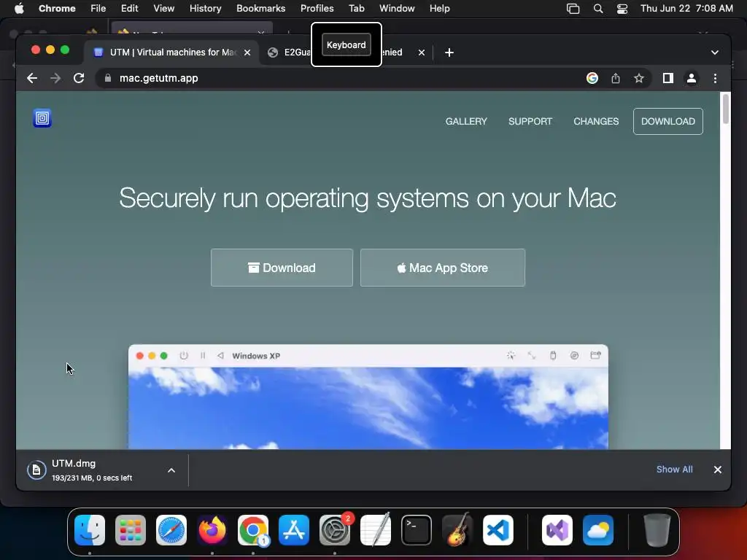Open the Chrome app menu

(57, 8)
